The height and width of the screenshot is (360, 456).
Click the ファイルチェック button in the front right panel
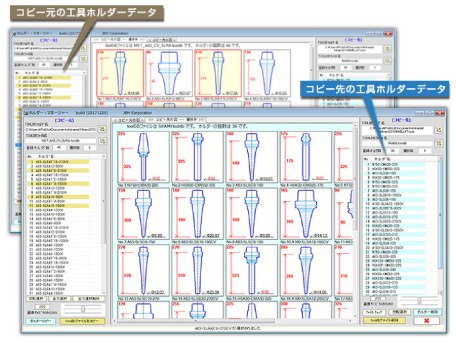coord(374,312)
